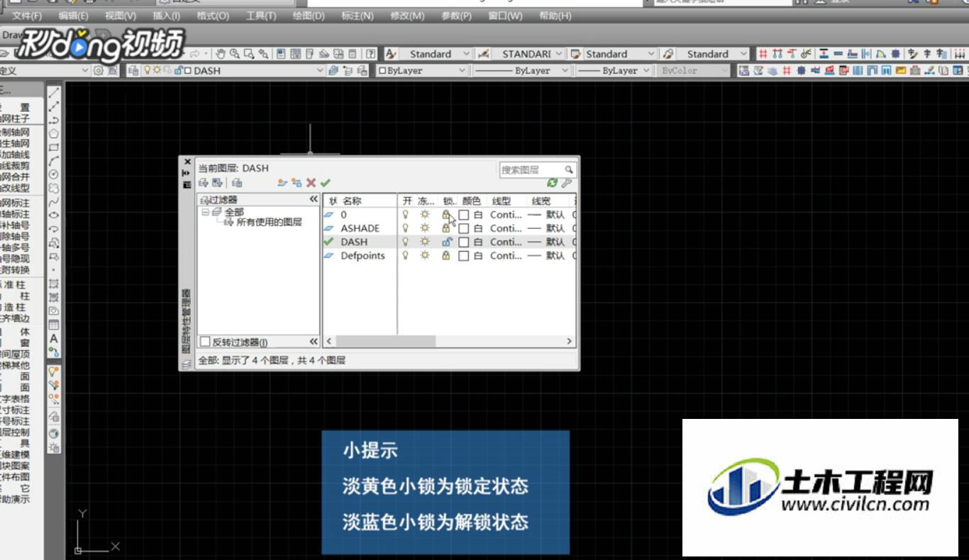Screen dimensions: 969x560
Task: Toggle On lightbulb for layer DASH
Action: coord(406,242)
